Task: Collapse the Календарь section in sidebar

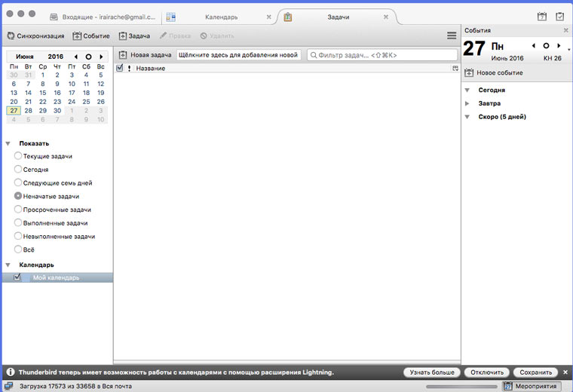Action: point(8,265)
